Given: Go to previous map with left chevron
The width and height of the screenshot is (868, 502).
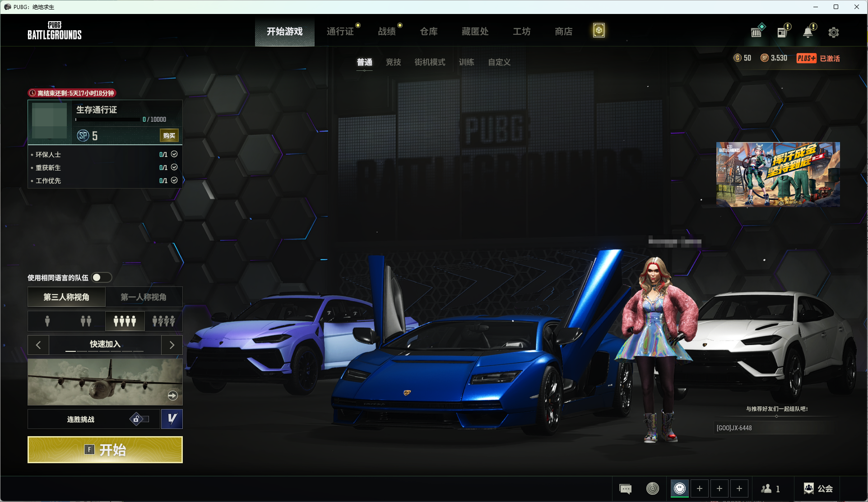Looking at the screenshot, I should click(x=38, y=345).
